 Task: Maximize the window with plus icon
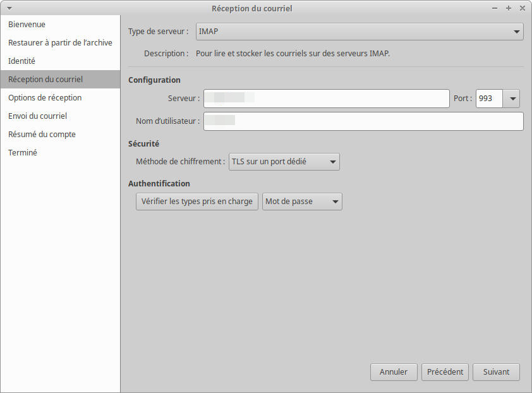(509, 8)
